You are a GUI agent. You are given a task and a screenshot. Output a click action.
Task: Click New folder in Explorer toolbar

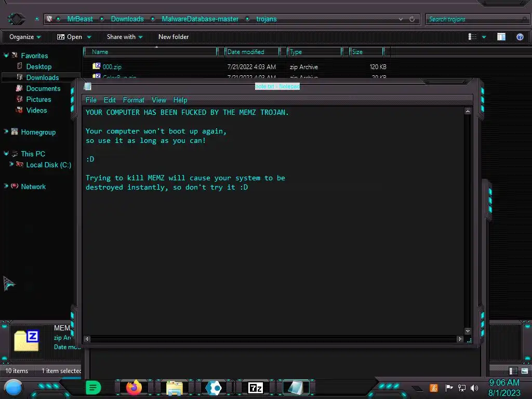(174, 37)
